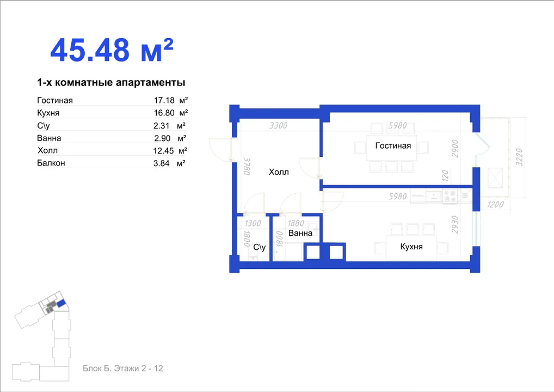
Task: Click the kitchen door swing
Action: tap(332, 202)
